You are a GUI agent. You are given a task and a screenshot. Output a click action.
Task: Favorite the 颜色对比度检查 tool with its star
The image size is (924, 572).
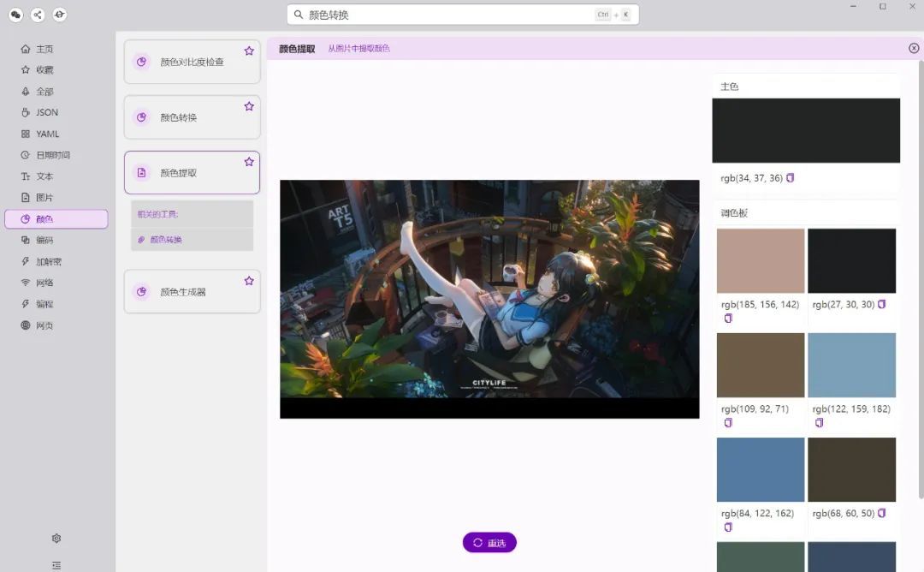click(x=249, y=51)
